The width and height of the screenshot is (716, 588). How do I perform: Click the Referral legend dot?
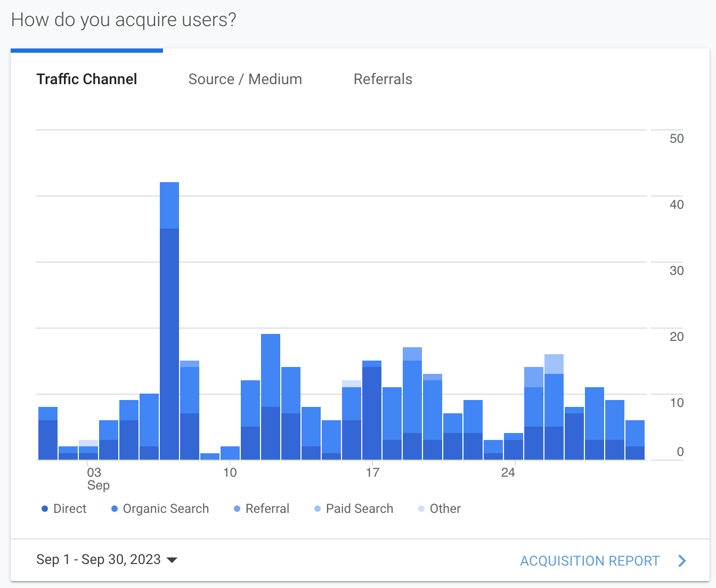[x=237, y=509]
